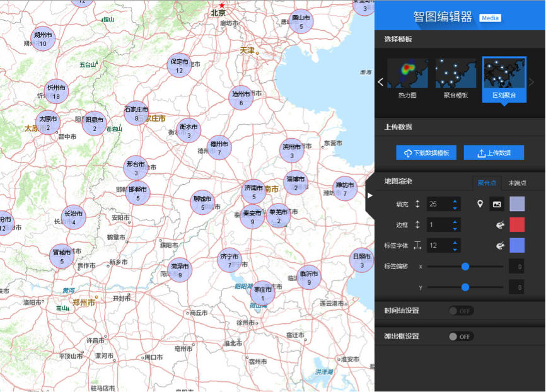Click the Media badge in the header

[x=491, y=18]
